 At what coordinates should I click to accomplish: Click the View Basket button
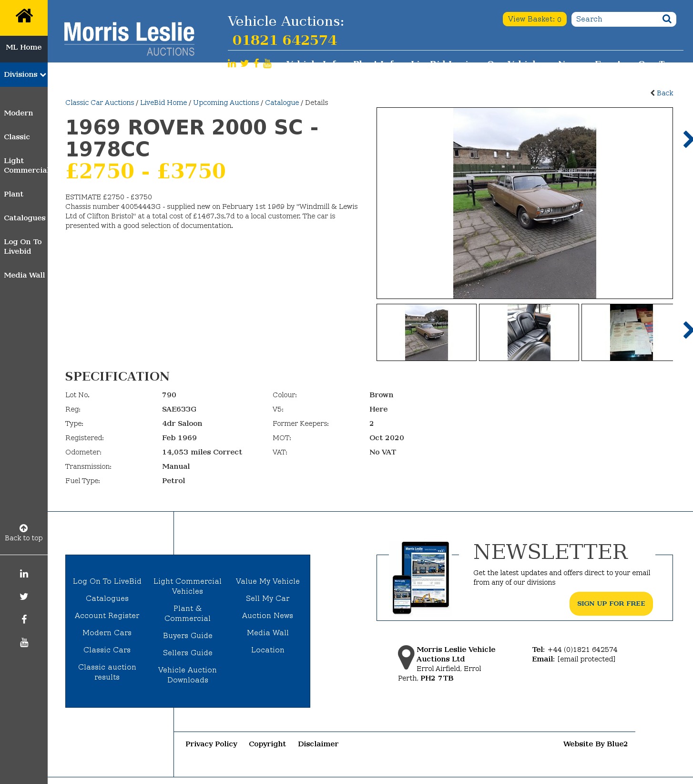click(x=534, y=19)
